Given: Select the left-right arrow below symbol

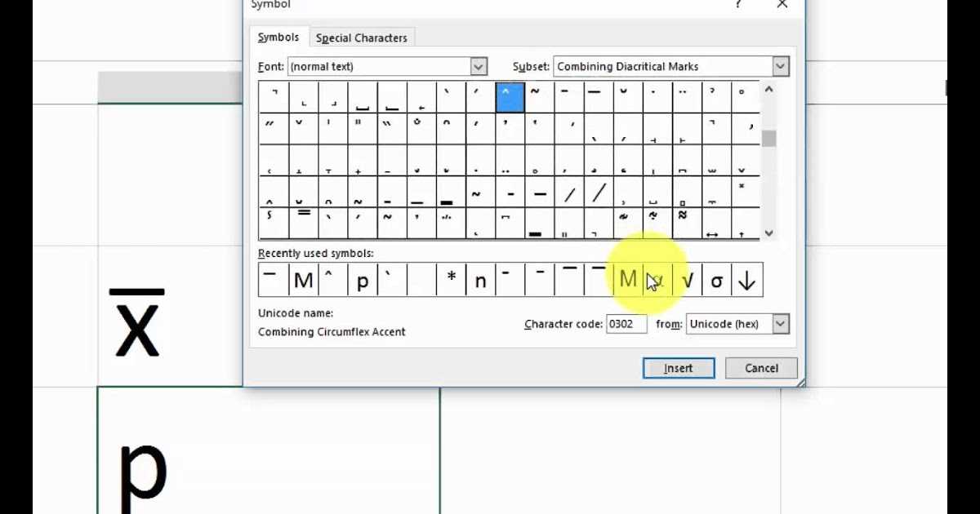Looking at the screenshot, I should click(715, 224).
